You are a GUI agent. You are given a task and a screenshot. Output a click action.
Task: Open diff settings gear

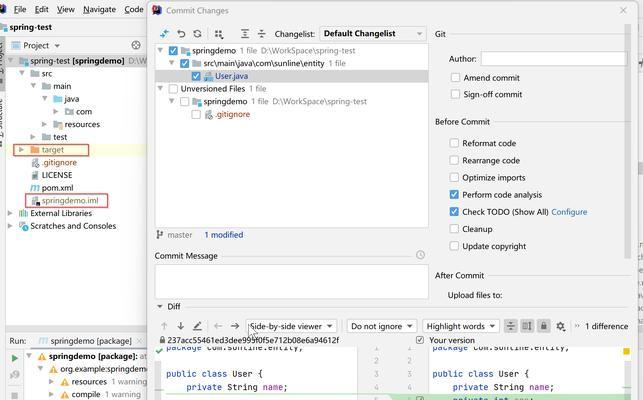[x=561, y=326]
